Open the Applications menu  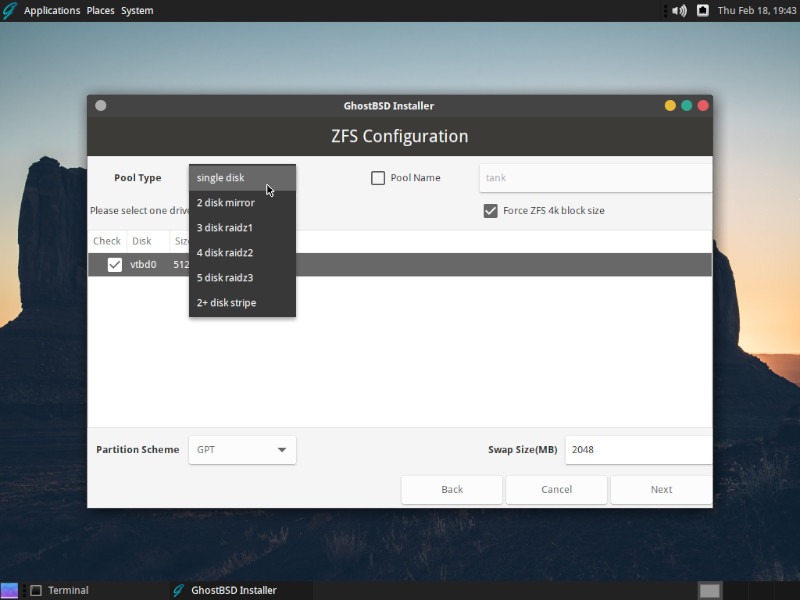(51, 10)
